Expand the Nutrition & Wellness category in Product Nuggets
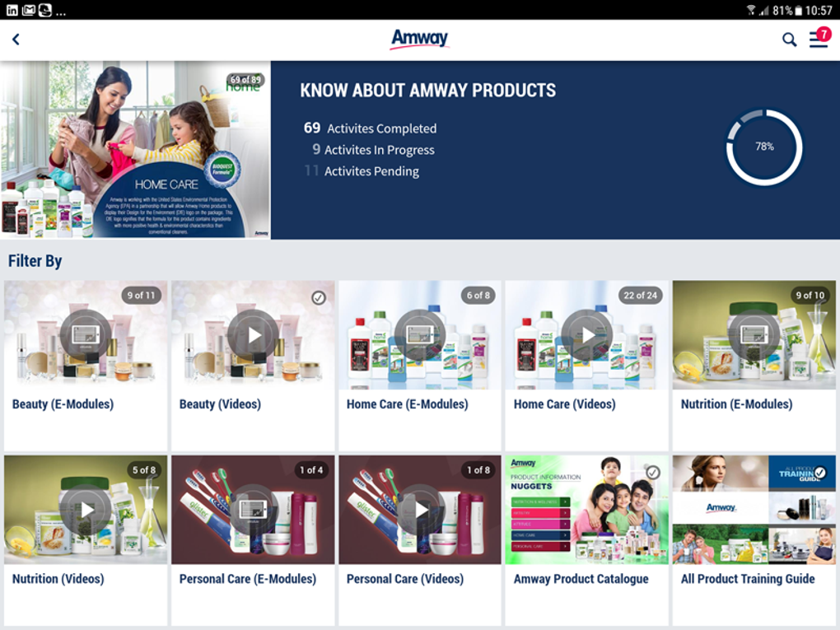The width and height of the screenshot is (840, 630). [540, 502]
